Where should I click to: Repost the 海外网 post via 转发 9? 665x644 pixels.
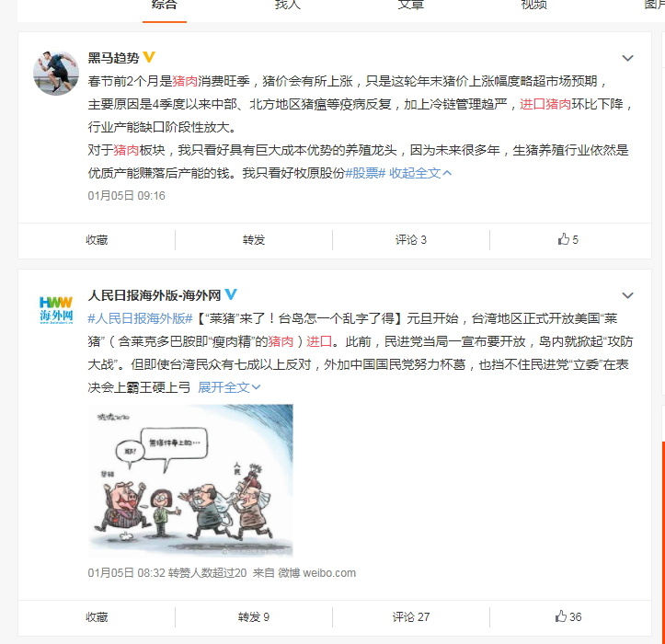coord(254,616)
